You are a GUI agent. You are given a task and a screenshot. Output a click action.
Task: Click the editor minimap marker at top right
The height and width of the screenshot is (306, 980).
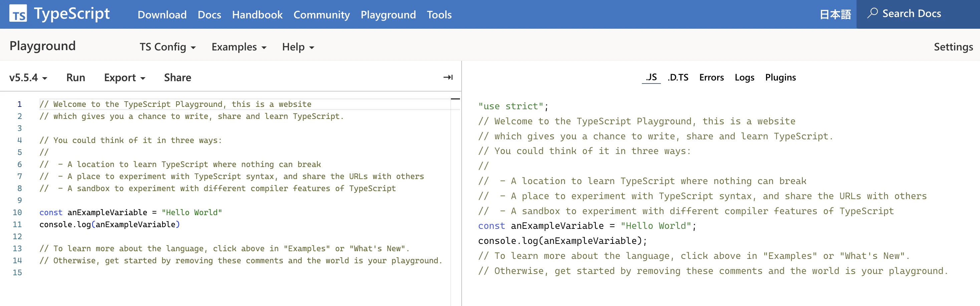point(455,99)
